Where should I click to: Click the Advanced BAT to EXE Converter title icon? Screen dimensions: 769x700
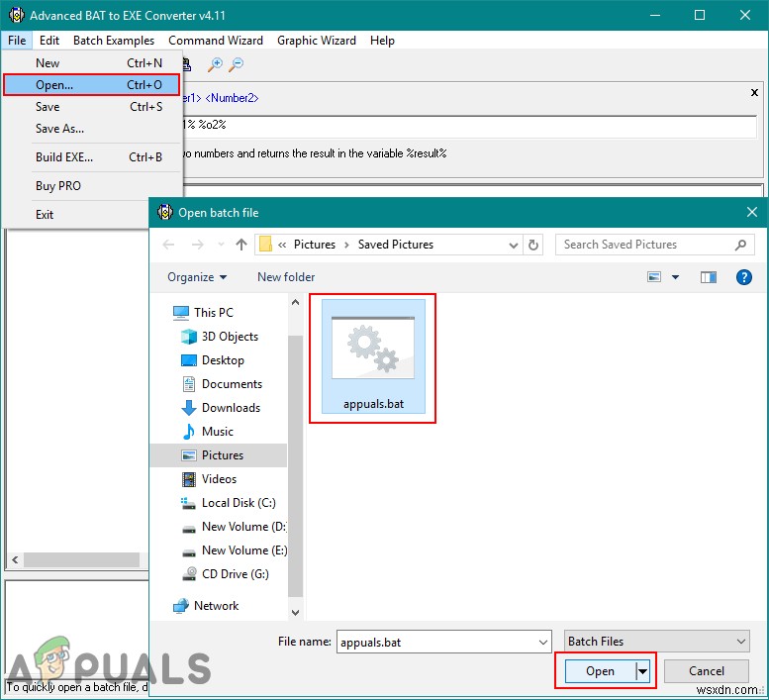pyautogui.click(x=16, y=15)
